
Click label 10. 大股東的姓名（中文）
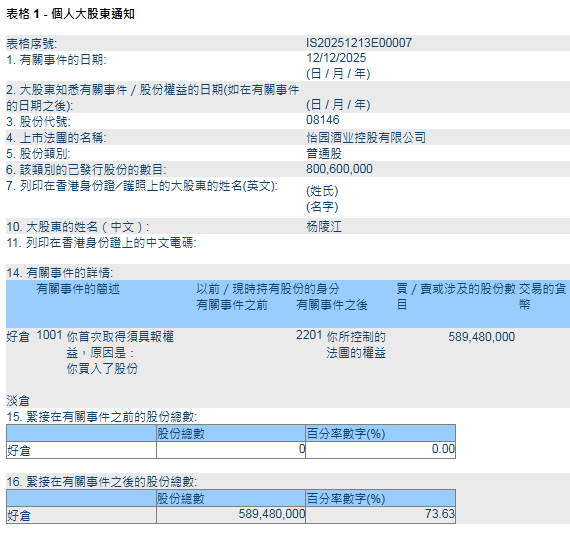(x=78, y=227)
